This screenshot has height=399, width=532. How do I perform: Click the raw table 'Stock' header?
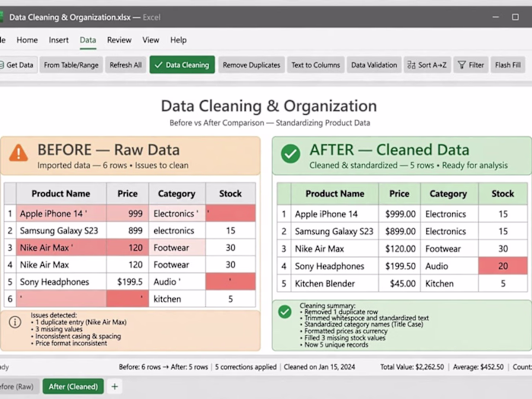point(230,194)
